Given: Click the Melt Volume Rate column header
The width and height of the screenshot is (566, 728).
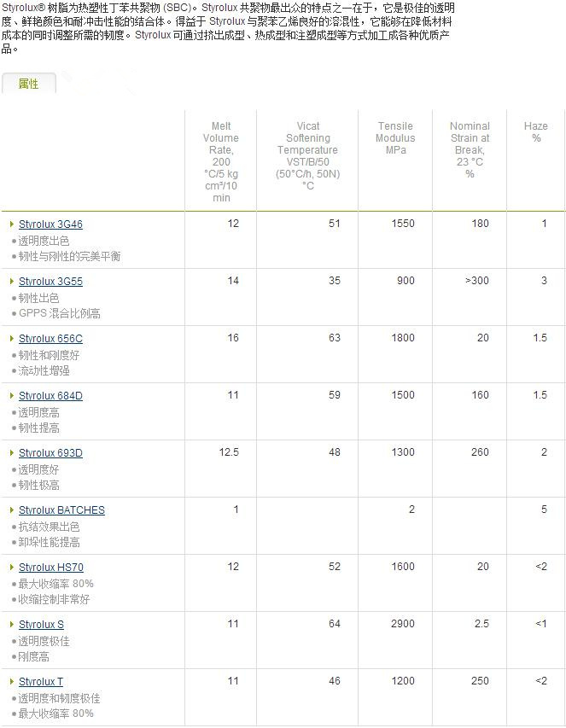Looking at the screenshot, I should [x=221, y=162].
